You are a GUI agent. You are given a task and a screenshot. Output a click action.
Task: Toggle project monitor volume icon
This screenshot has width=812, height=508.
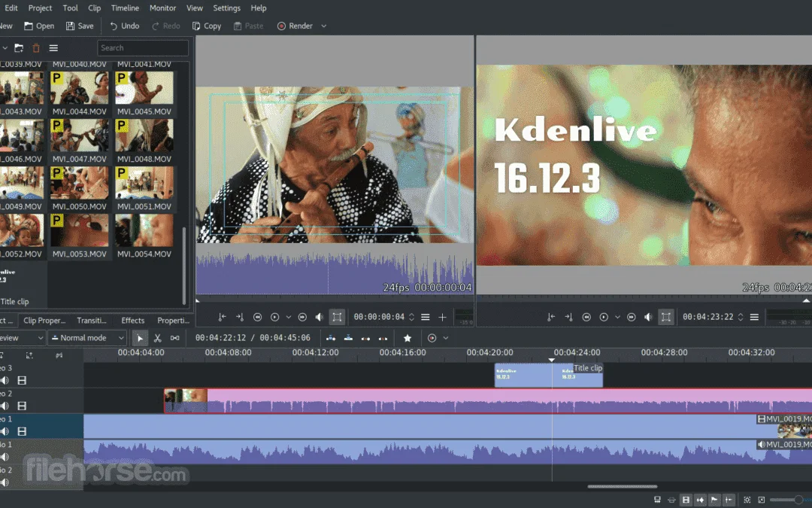click(648, 317)
